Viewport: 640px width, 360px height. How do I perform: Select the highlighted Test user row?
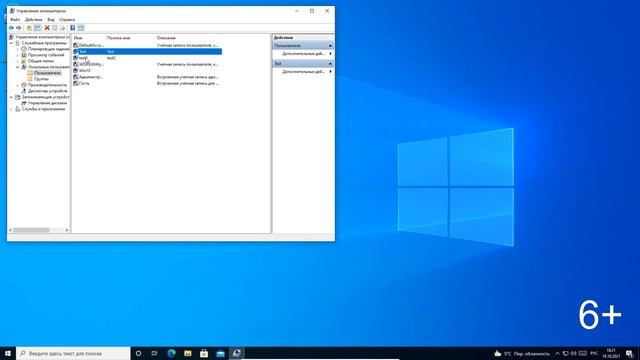pyautogui.click(x=147, y=51)
